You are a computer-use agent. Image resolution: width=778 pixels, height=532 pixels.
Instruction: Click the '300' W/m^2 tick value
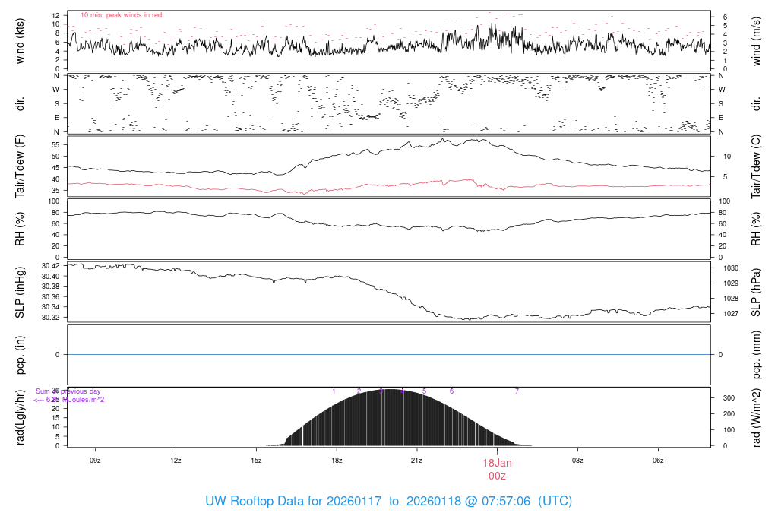(x=729, y=398)
